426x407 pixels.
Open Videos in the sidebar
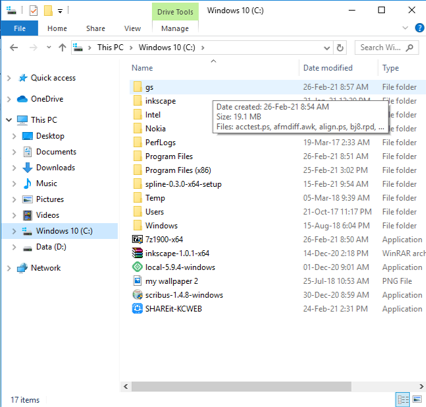(x=47, y=215)
